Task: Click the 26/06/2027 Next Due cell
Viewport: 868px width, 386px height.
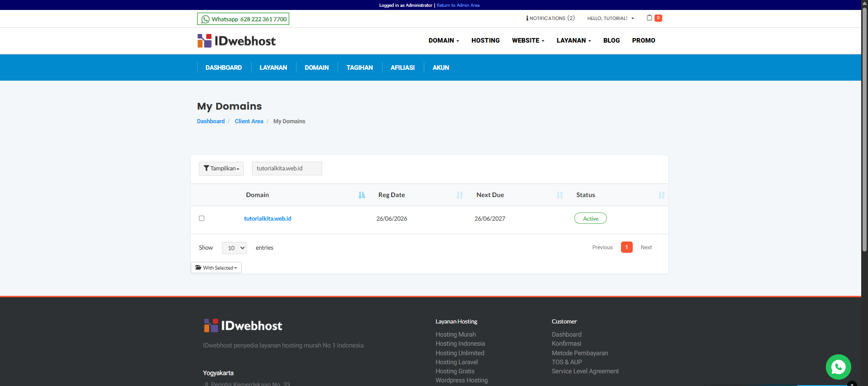Action: pos(490,218)
